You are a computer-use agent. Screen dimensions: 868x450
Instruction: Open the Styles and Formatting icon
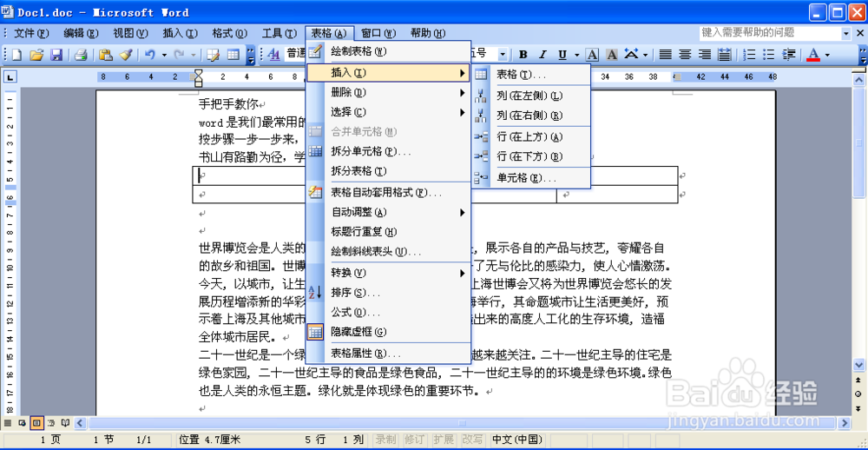pyautogui.click(x=274, y=55)
